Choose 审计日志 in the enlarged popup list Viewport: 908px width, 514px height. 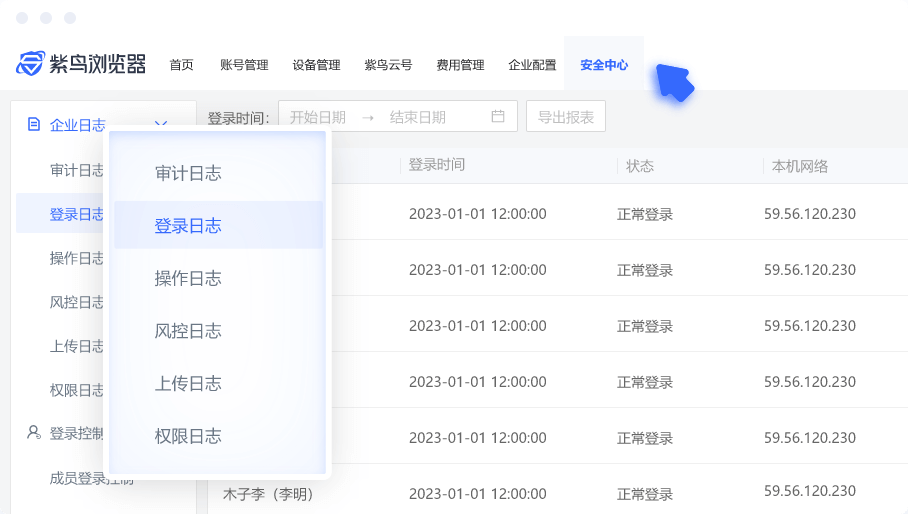tap(188, 173)
